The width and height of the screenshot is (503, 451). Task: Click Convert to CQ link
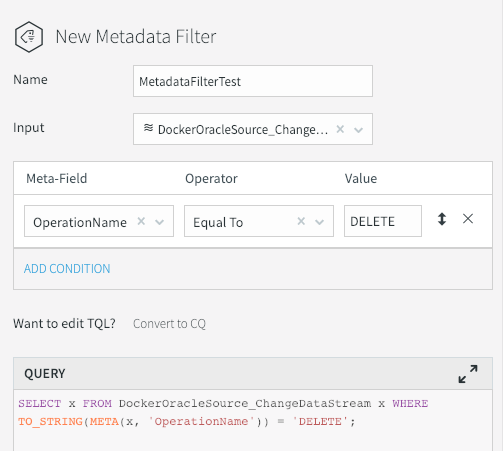(x=169, y=324)
